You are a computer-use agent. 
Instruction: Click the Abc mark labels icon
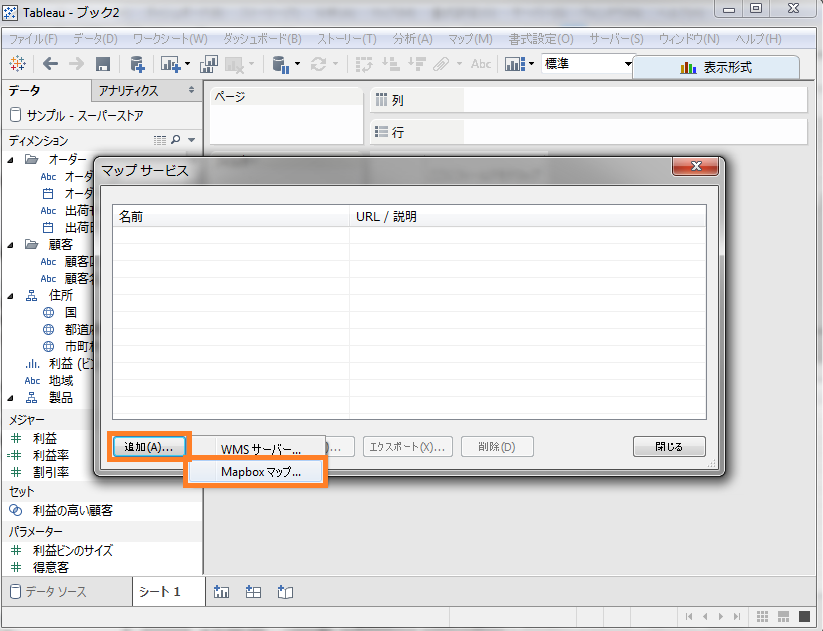(x=481, y=64)
